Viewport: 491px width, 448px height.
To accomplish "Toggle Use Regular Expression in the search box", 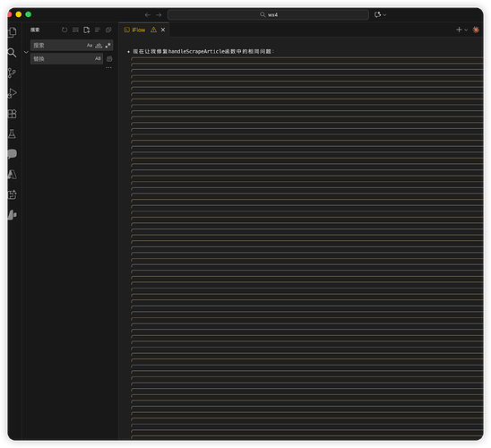I will [108, 46].
